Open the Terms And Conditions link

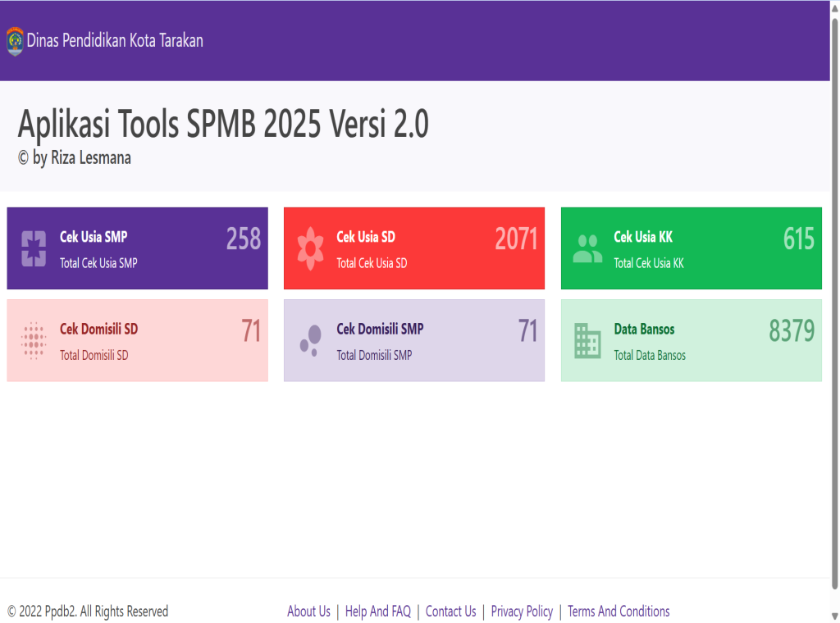coord(619,612)
